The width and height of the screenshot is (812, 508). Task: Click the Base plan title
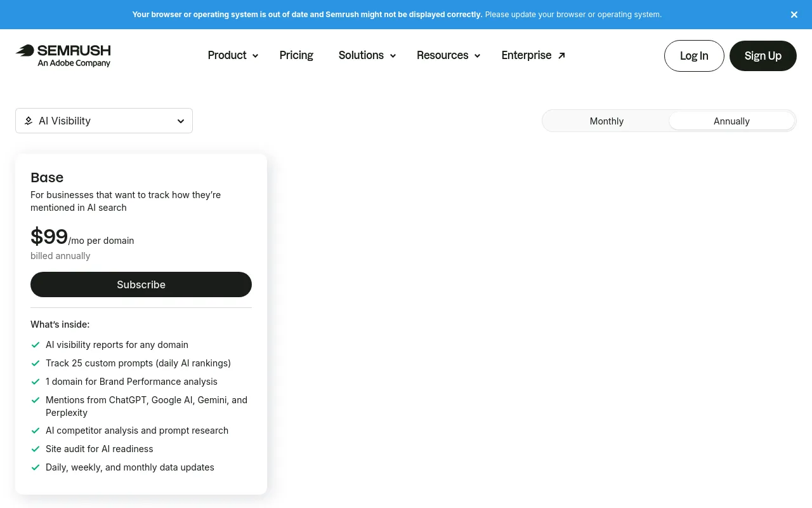[x=47, y=177]
